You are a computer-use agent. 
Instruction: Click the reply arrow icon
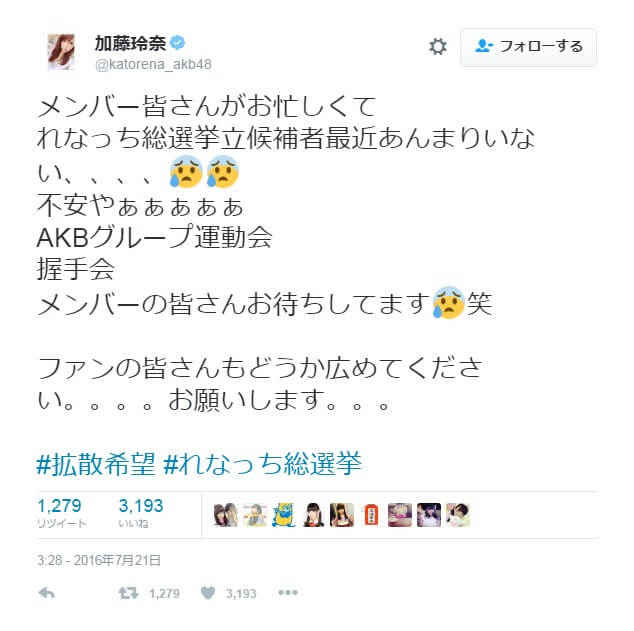coord(46,593)
